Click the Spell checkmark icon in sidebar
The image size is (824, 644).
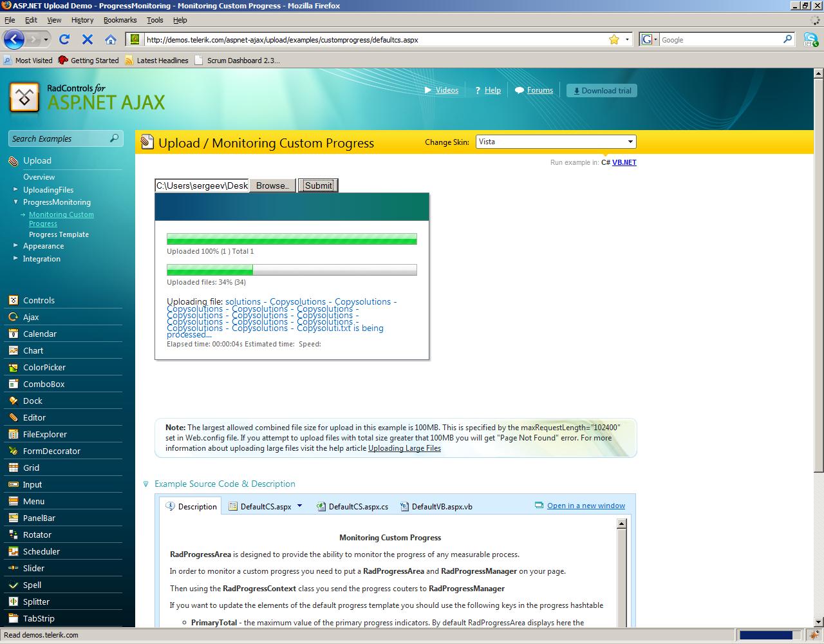(13, 585)
